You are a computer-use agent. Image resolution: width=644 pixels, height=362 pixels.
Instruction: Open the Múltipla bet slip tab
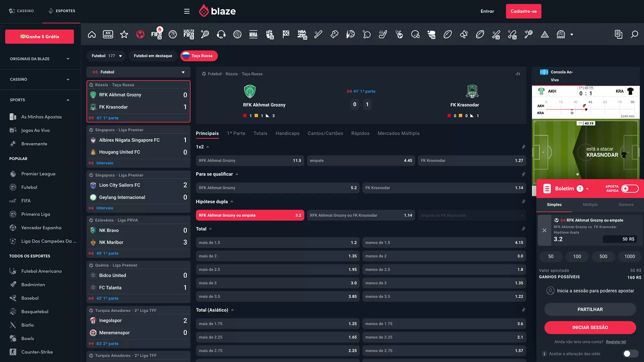pos(590,205)
